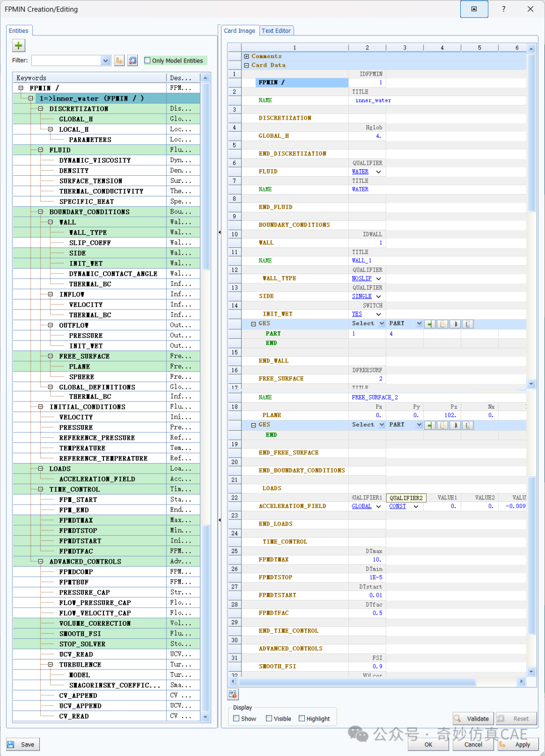Click the card editor horizontal scrollbar right arrow
Image resolution: width=545 pixels, height=756 pixels.
(521, 682)
